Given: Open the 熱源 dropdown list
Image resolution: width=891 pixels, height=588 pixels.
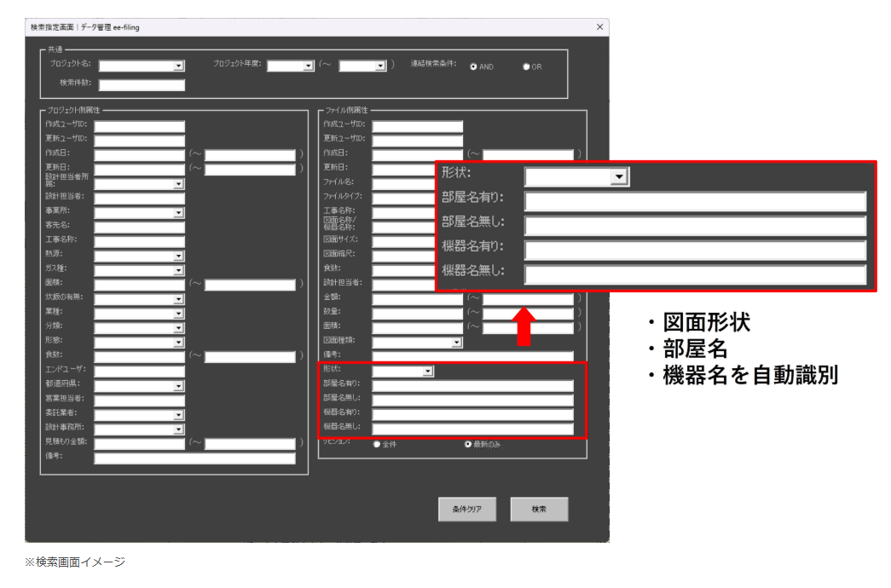Looking at the screenshot, I should click(x=178, y=256).
